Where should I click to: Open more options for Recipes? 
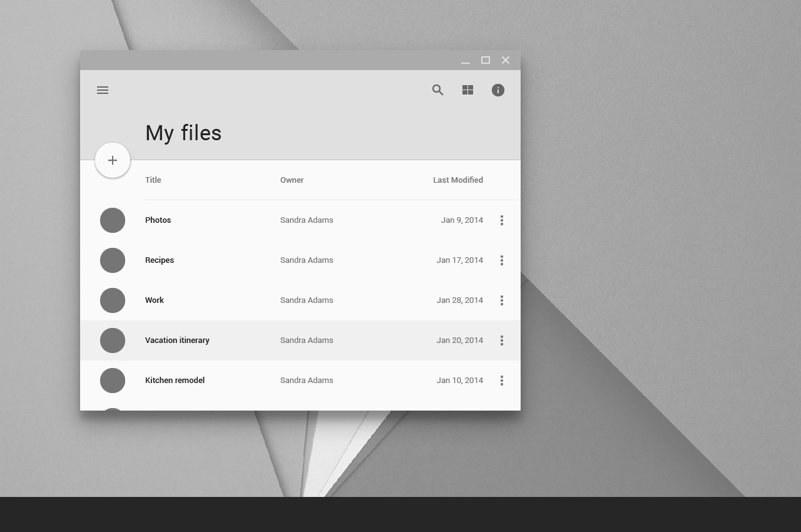coord(501,260)
